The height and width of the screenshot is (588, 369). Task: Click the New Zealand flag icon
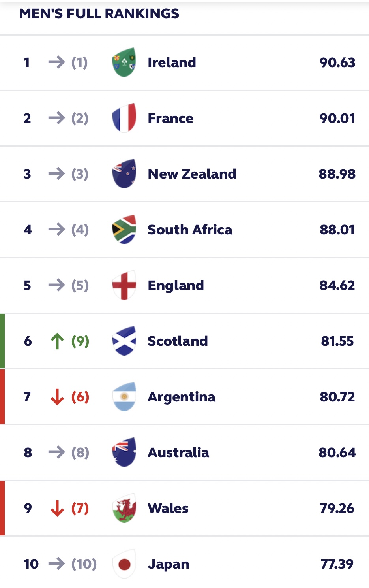point(124,174)
